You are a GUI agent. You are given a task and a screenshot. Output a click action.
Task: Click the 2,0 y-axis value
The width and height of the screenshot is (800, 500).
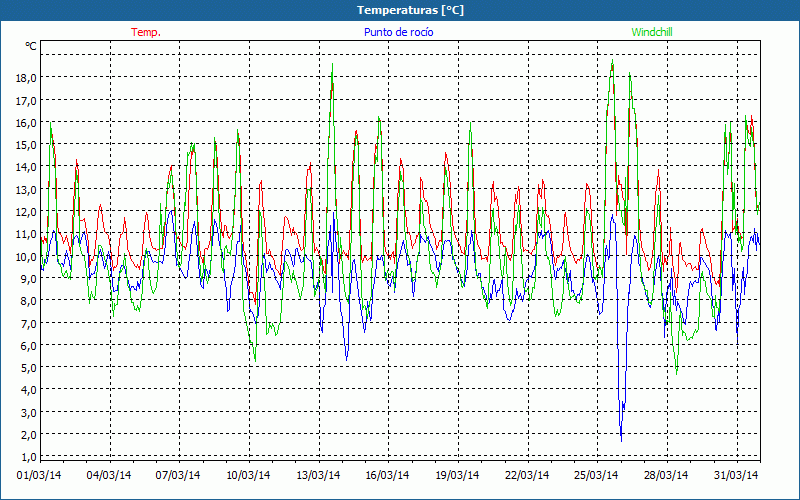[x=29, y=434]
